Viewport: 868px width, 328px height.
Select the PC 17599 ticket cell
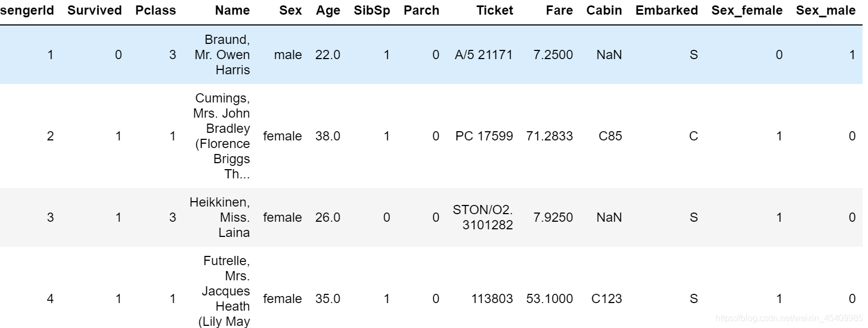484,136
